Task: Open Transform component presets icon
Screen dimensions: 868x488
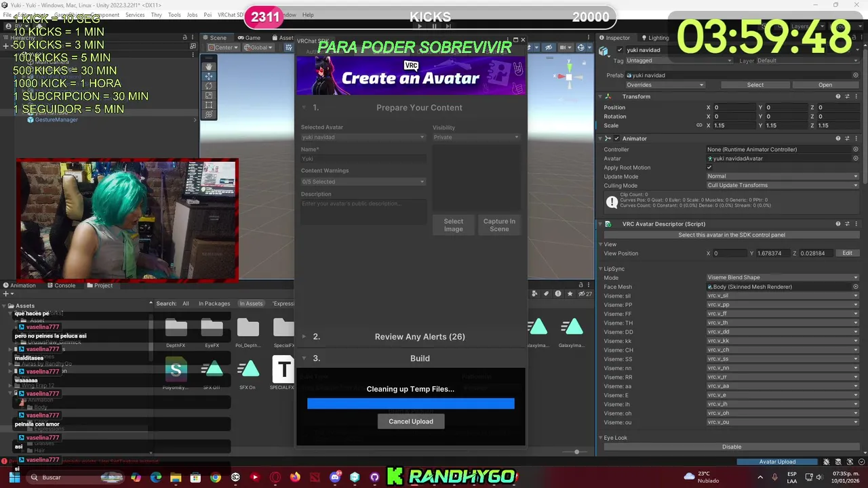Action: point(847,96)
